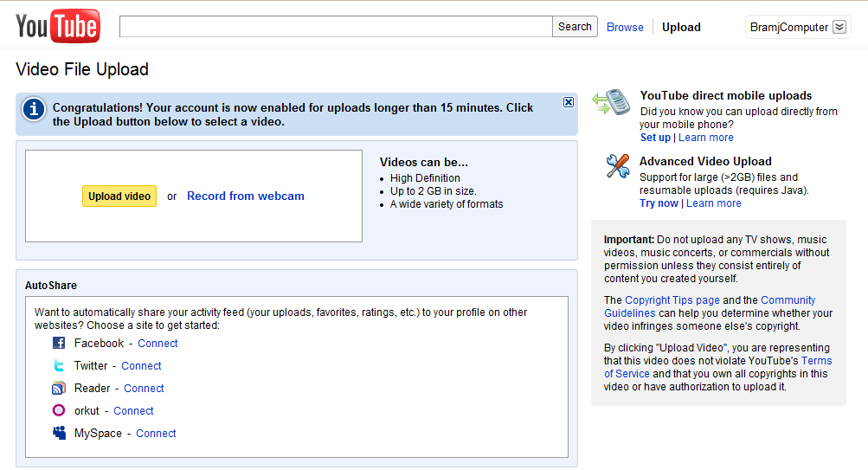Click the MySpace people icon
Viewport: 868px width, 470px height.
pos(59,434)
